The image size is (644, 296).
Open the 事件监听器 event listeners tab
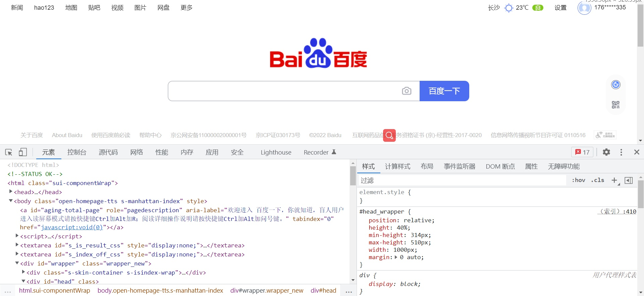460,166
